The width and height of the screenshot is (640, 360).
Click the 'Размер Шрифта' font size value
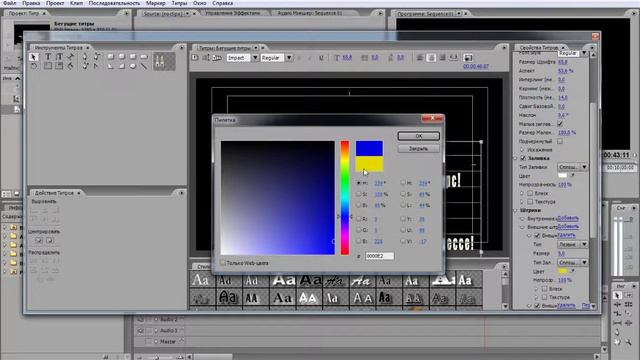pos(563,62)
